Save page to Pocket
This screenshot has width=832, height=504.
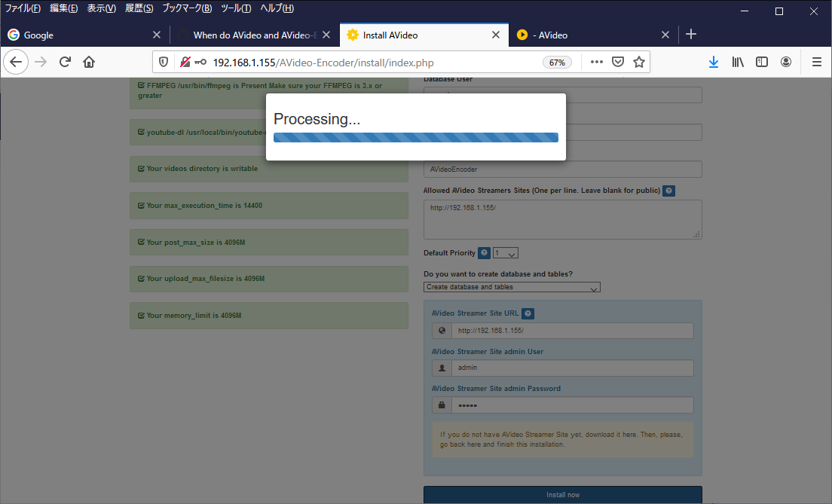(618, 62)
